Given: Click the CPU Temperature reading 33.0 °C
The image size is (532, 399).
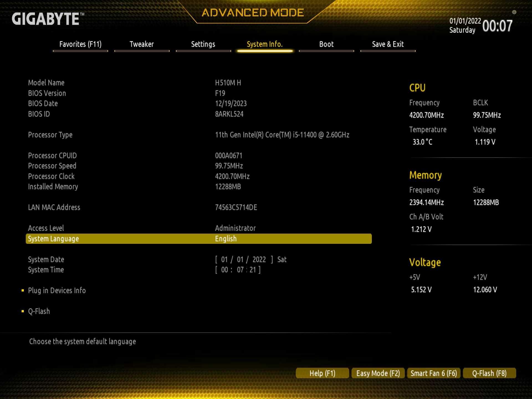Looking at the screenshot, I should coord(422,142).
